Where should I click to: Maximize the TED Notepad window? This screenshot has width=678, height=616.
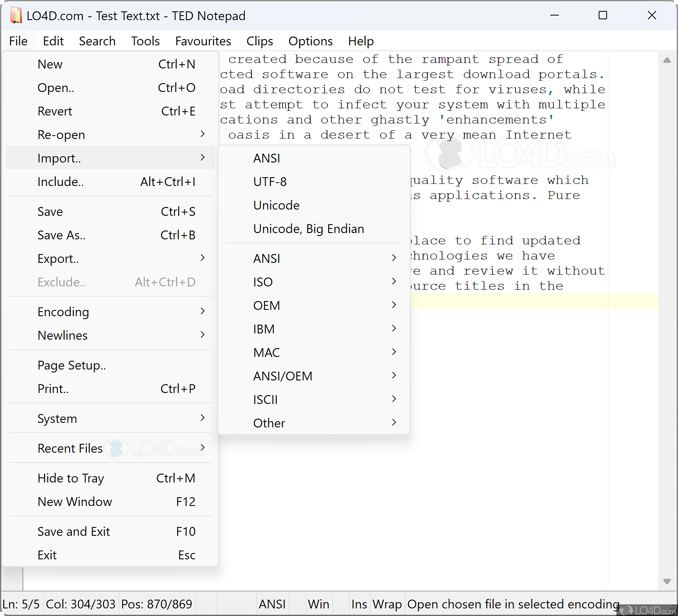tap(603, 16)
